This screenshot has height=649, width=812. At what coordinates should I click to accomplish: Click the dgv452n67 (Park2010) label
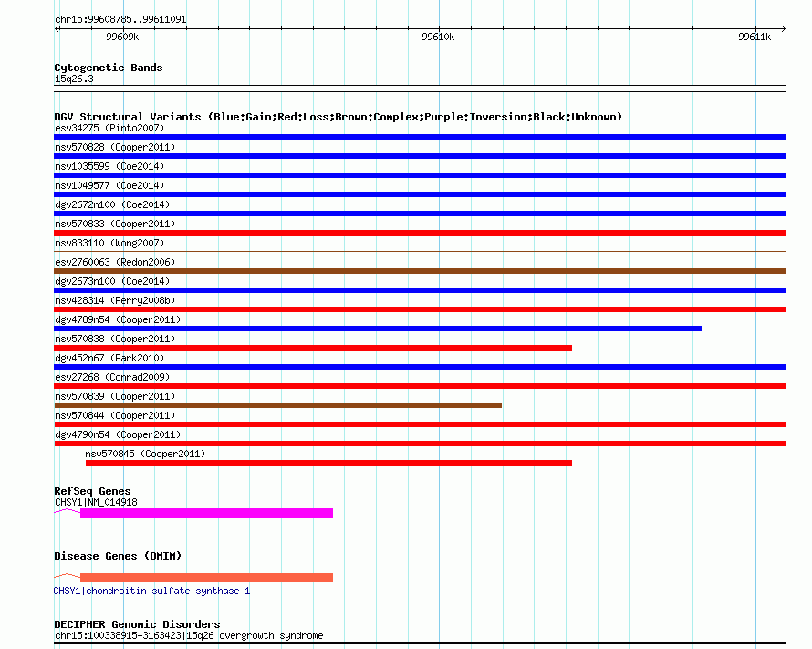109,358
